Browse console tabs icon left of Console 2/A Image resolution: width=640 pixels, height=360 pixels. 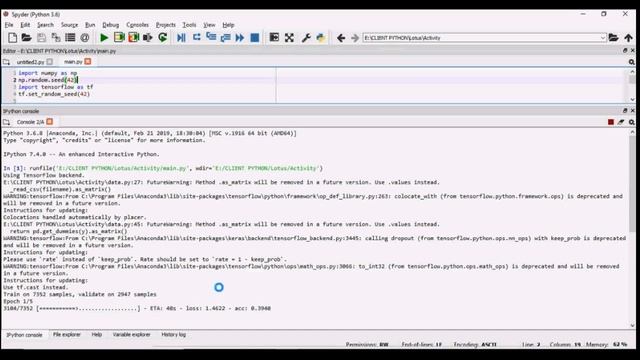click(7, 122)
